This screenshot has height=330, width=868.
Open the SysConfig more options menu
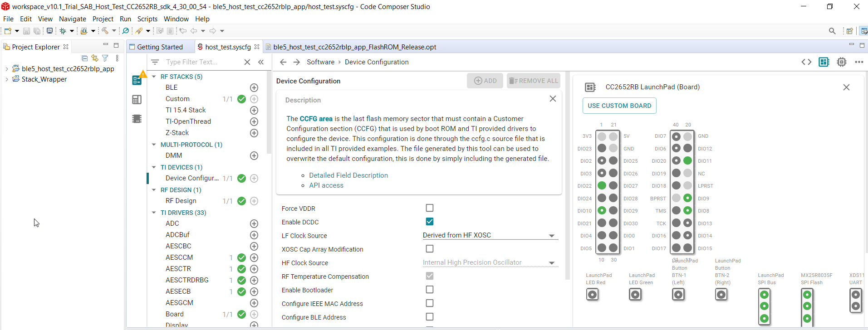click(859, 62)
